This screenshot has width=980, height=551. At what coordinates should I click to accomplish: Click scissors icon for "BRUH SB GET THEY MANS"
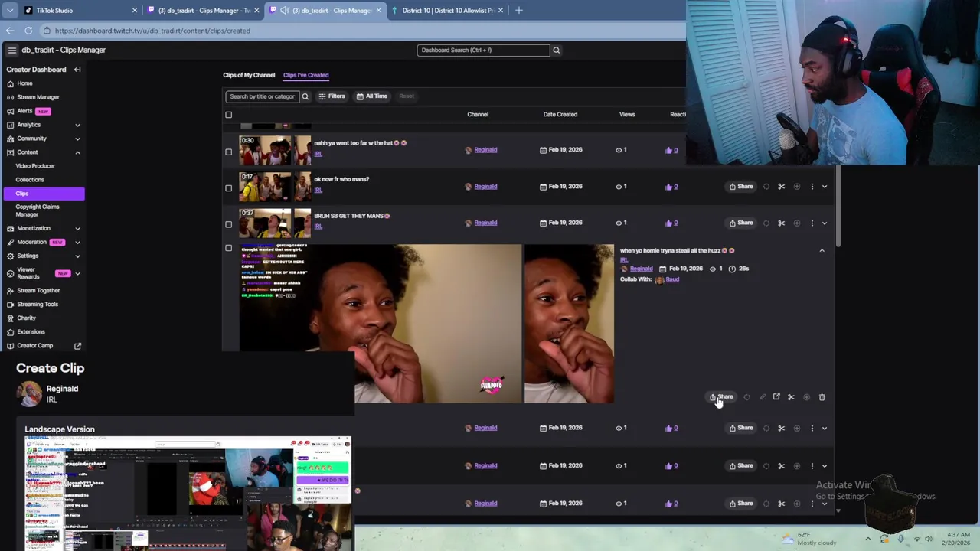point(781,223)
